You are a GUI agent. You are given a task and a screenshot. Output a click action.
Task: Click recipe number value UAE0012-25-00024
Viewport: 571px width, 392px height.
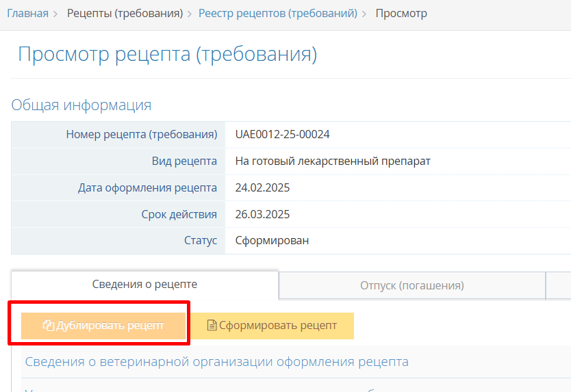(282, 135)
